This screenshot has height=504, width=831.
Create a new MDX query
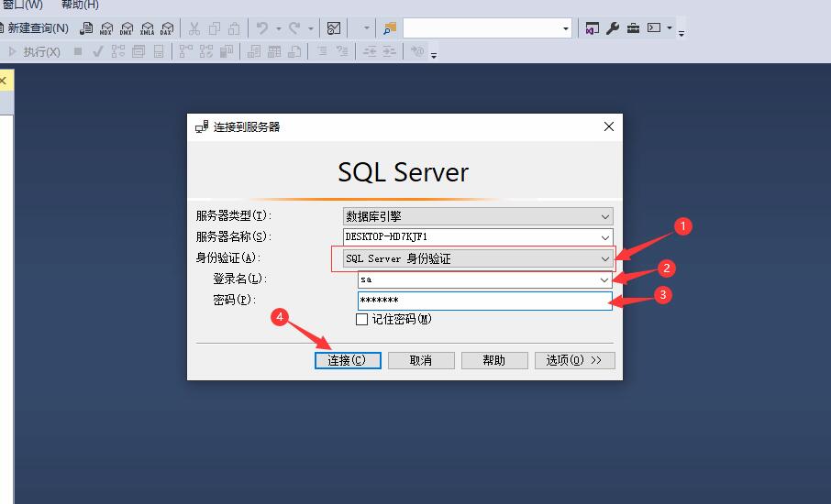pyautogui.click(x=106, y=28)
